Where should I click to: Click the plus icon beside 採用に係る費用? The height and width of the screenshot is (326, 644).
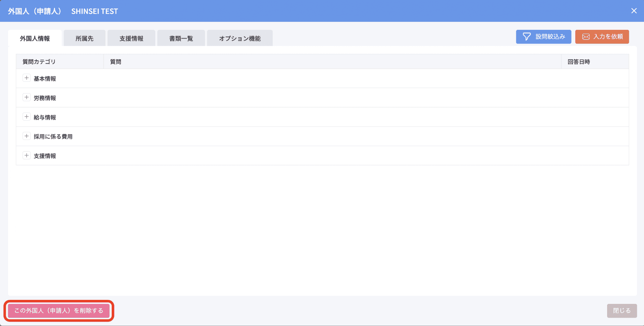click(26, 136)
